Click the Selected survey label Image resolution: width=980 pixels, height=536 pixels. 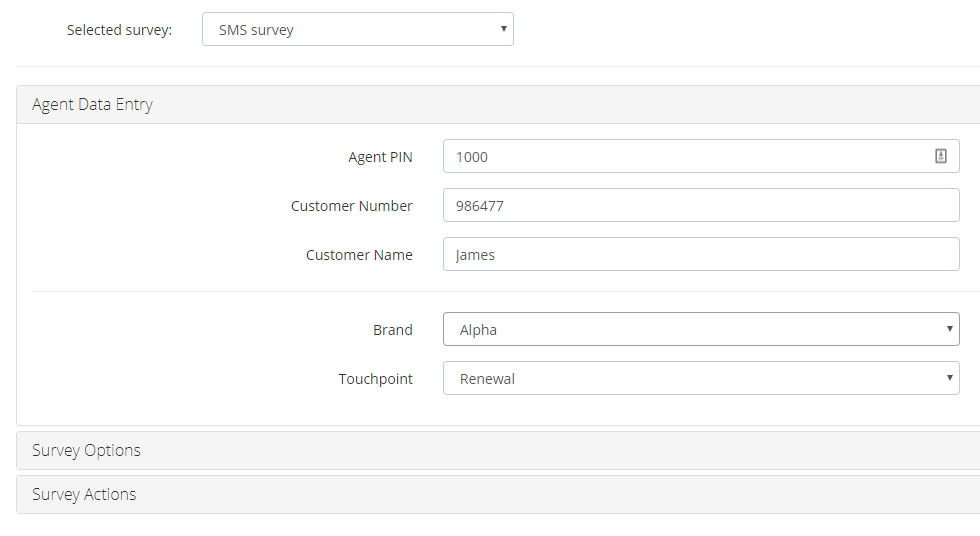(x=119, y=30)
